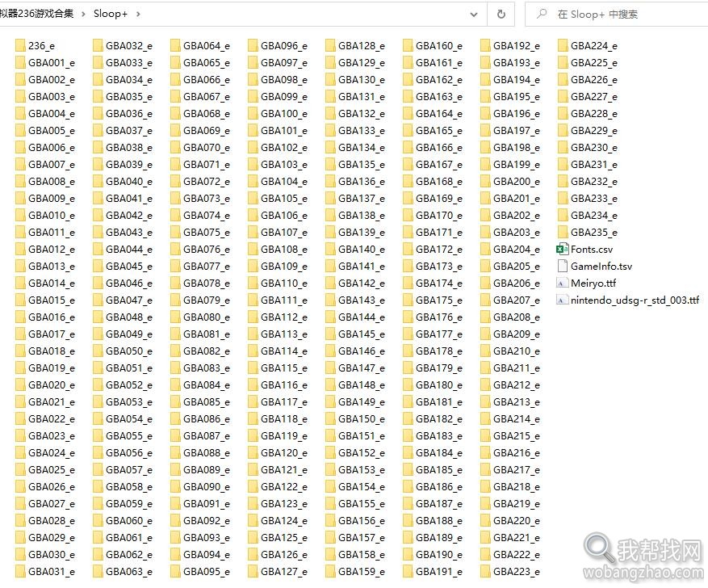708x588 pixels.
Task: Select the GameInfo.tsv file icon
Action: point(562,266)
